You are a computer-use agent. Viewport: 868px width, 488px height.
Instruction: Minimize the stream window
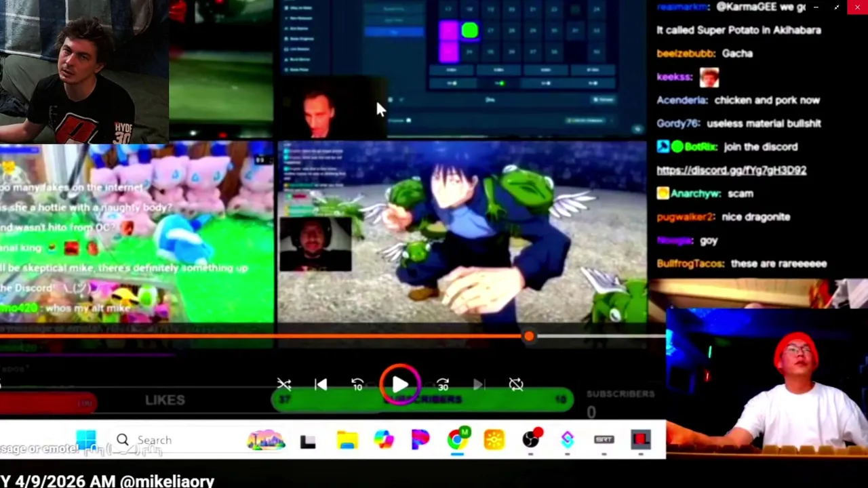[816, 7]
